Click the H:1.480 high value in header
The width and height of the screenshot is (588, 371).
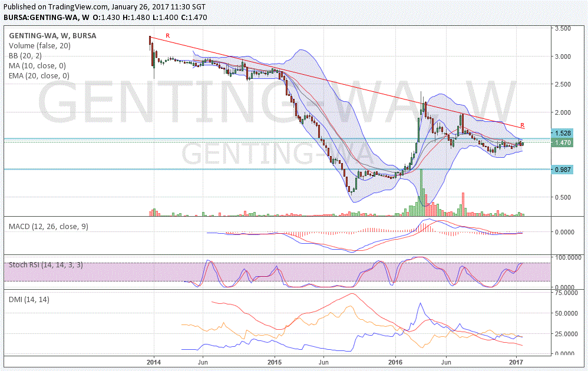137,17
